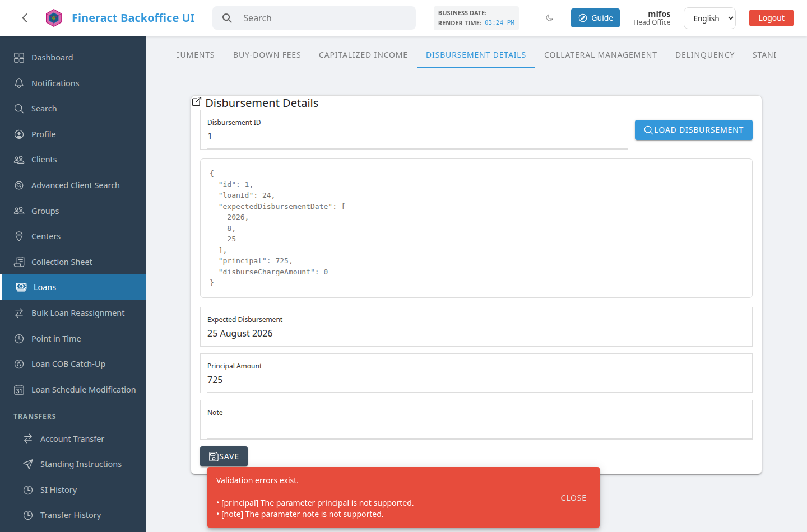Open Transfer History menu item
Image resolution: width=807 pixels, height=532 pixels.
click(73, 515)
